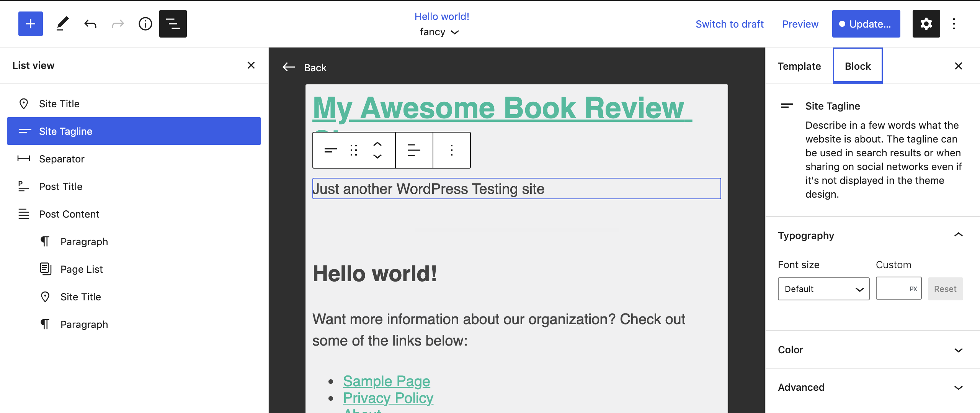Select Post Content in the list view
Image resolution: width=980 pixels, height=413 pixels.
(x=69, y=214)
